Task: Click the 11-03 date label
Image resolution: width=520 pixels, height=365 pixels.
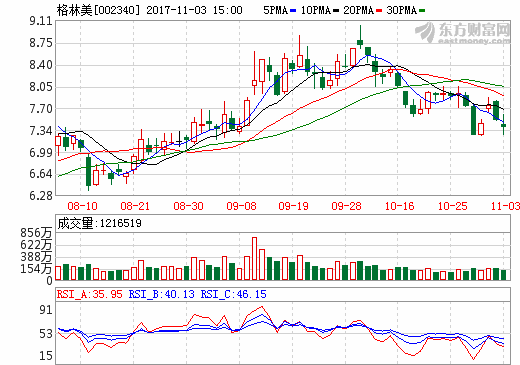Action: (505, 206)
